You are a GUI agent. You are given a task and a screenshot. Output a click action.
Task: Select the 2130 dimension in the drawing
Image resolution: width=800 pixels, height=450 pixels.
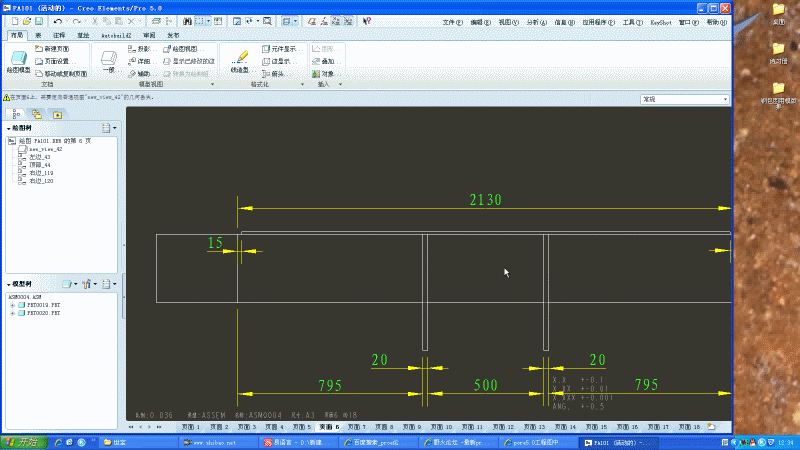pyautogui.click(x=485, y=199)
